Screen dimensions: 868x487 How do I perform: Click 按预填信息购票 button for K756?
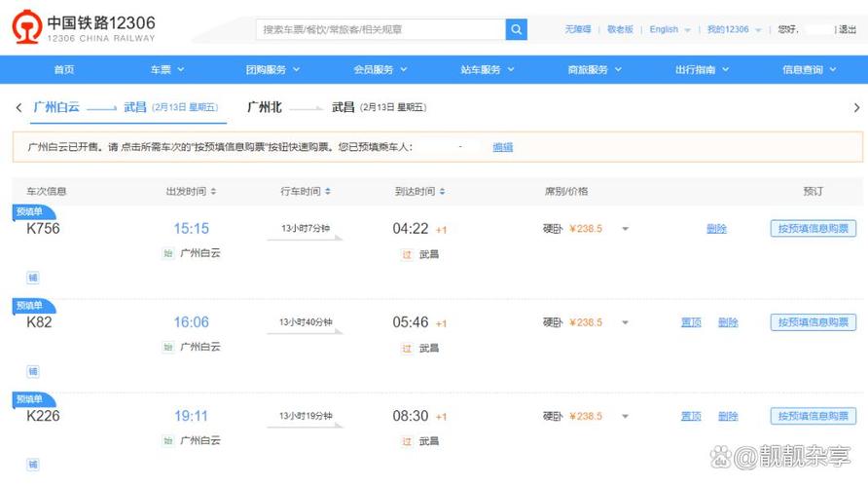(x=814, y=228)
